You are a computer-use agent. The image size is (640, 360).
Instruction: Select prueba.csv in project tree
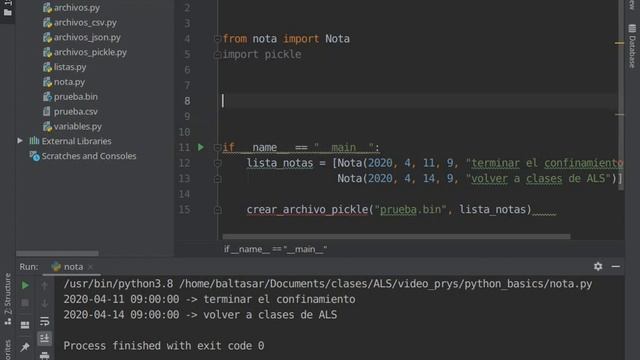(x=76, y=111)
